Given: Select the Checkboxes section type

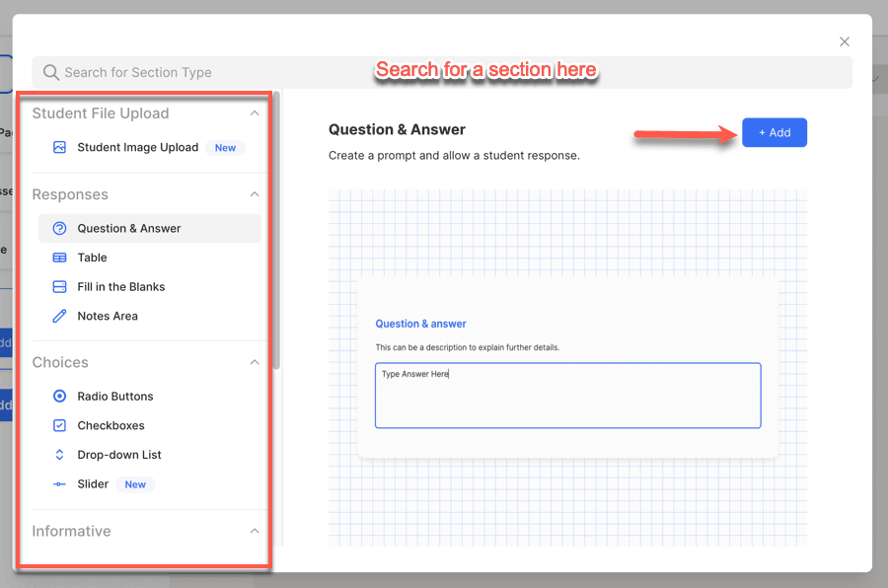Looking at the screenshot, I should tap(111, 426).
